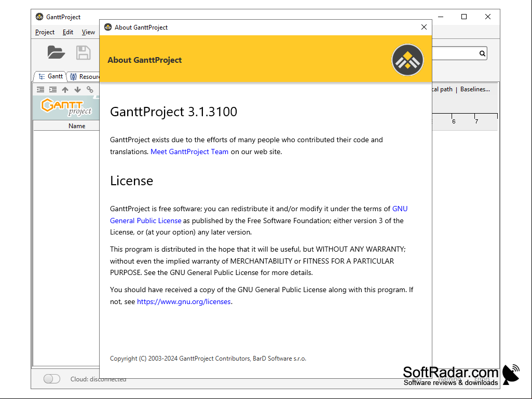Image resolution: width=532 pixels, height=399 pixels.
Task: Open the Meet GanttProject Team link
Action: 189,152
